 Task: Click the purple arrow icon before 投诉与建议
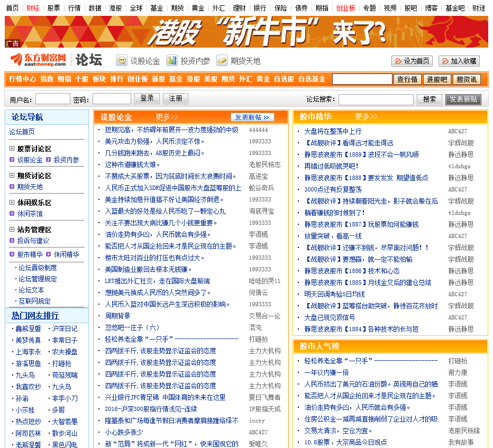12,241
